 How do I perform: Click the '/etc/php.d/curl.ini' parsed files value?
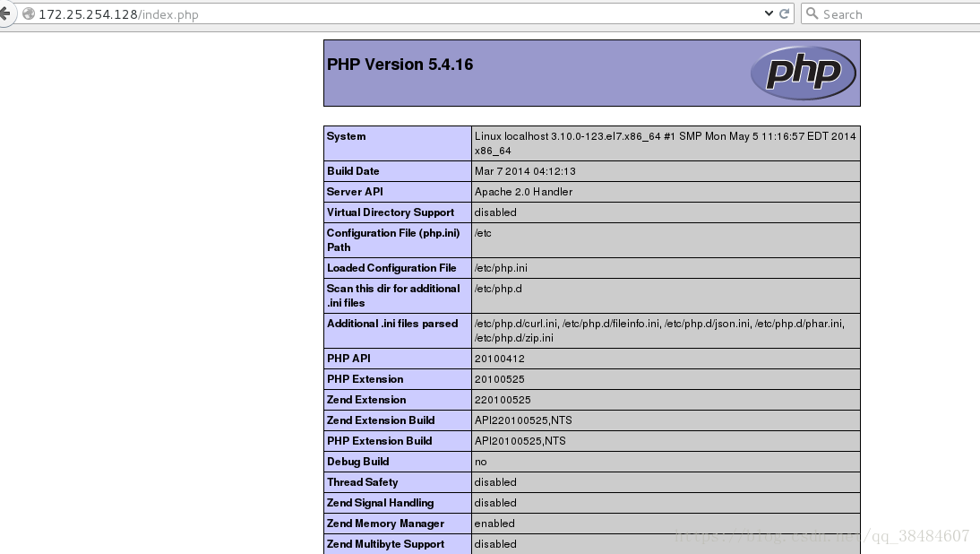pyautogui.click(x=659, y=331)
